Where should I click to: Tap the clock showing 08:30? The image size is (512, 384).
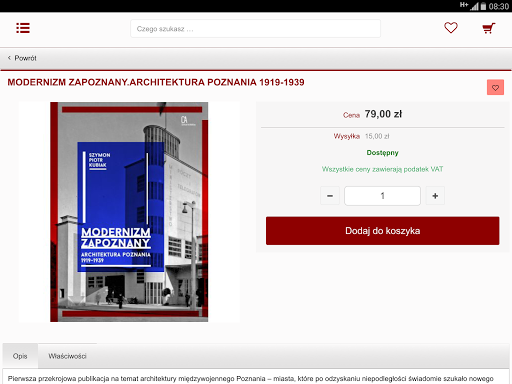499,6
